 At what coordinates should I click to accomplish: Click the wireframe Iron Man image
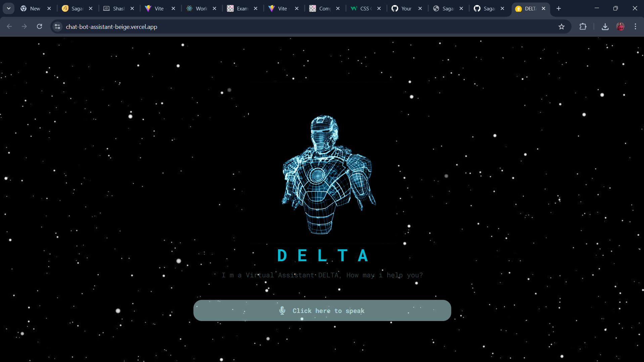point(328,175)
